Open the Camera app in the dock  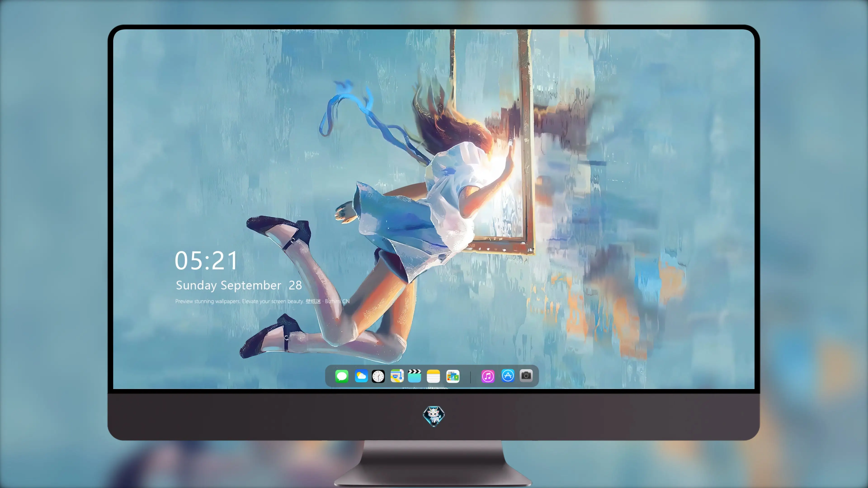(x=526, y=375)
